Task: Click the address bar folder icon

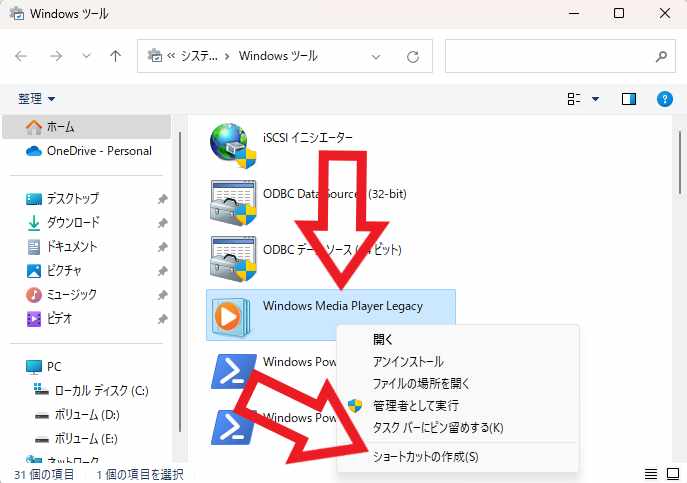Action: coord(154,56)
